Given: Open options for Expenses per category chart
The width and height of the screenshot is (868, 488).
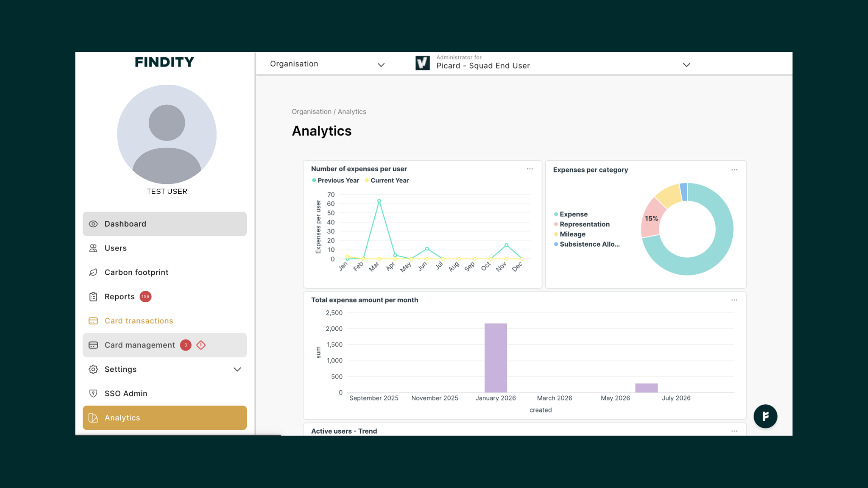Looking at the screenshot, I should pos(734,170).
